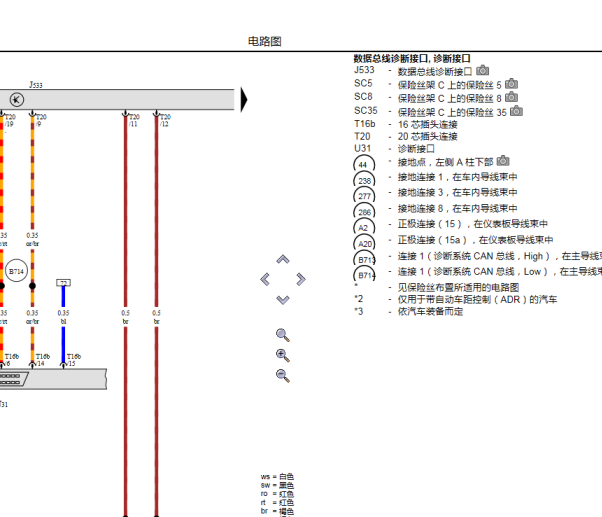Viewport: 602px width, 517px height.
Task: Click the color key entry sw = 黑色
Action: click(277, 486)
